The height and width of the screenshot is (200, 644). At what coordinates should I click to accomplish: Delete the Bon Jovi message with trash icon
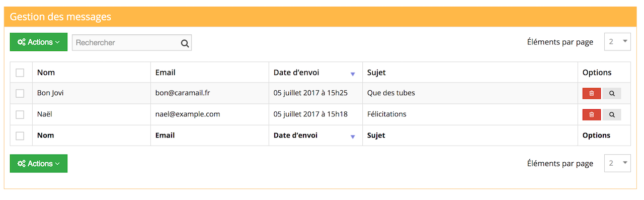pyautogui.click(x=592, y=93)
